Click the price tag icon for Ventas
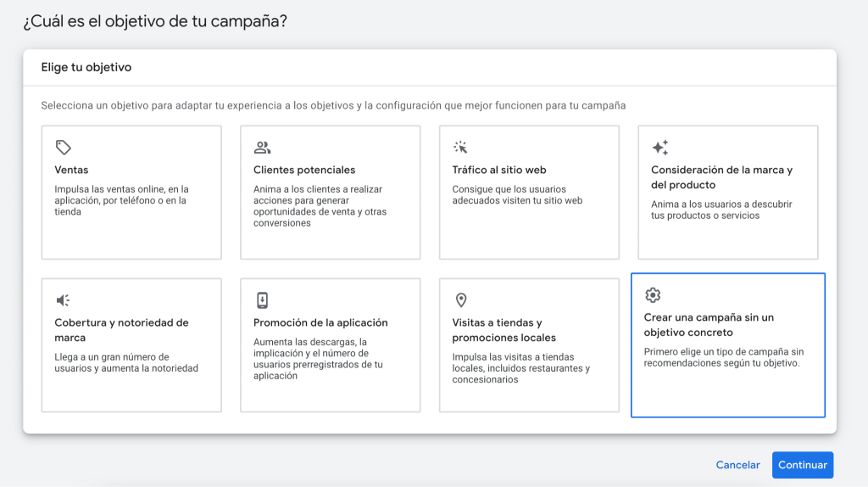This screenshot has height=487, width=868. pyautogui.click(x=63, y=148)
